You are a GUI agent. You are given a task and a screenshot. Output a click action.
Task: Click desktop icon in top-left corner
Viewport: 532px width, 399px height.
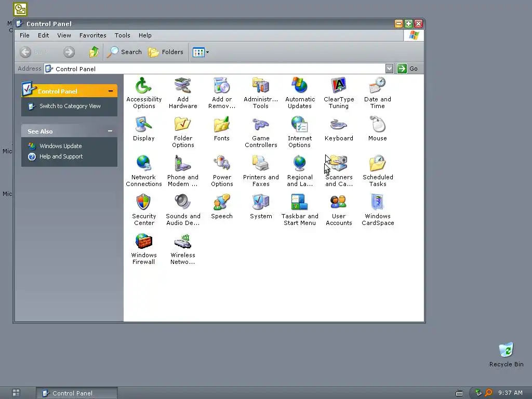click(20, 9)
